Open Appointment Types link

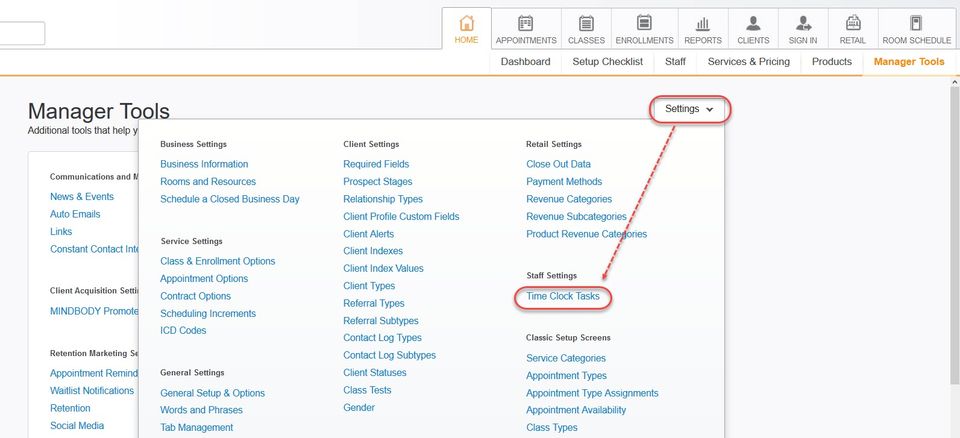point(566,376)
